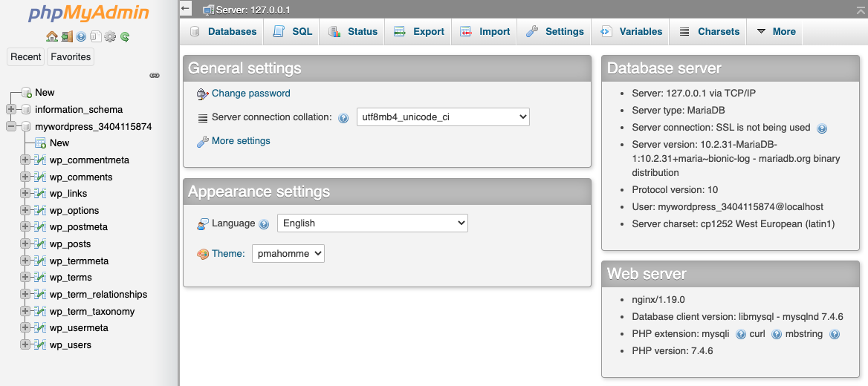Open the Theme pmahomme dropdown
Screen dimensions: 868x386
288,254
